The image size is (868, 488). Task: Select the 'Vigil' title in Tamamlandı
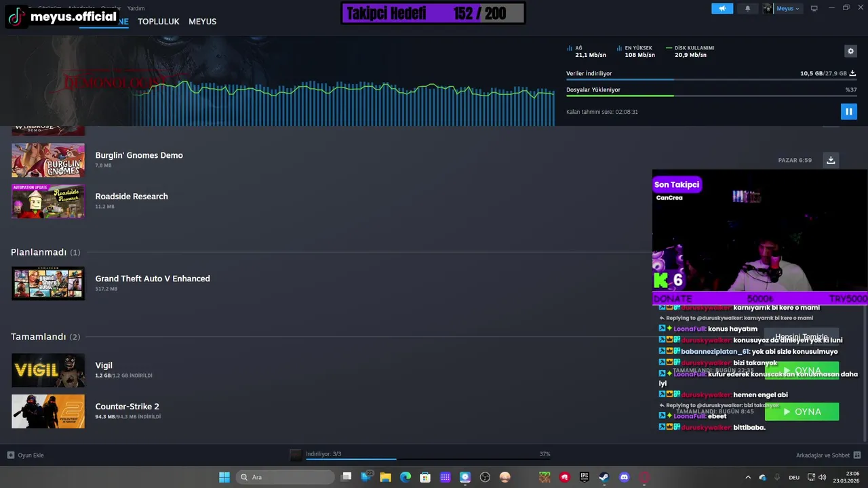coord(104,365)
